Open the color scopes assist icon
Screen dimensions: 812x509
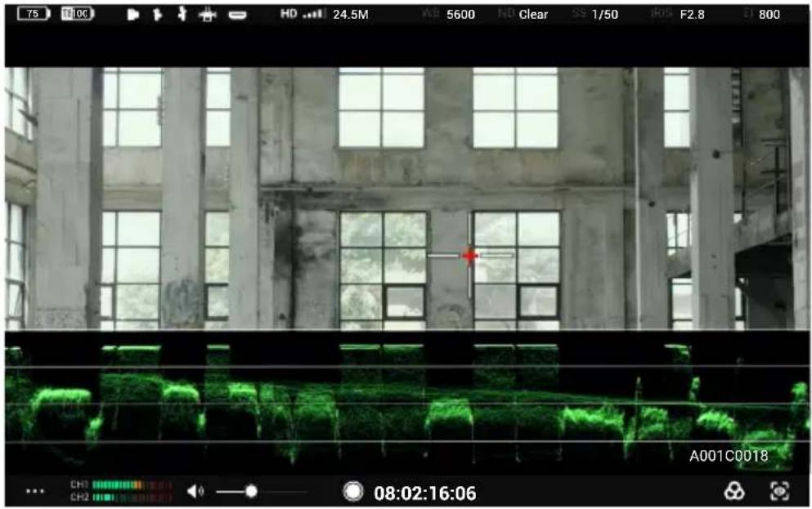pos(733,491)
